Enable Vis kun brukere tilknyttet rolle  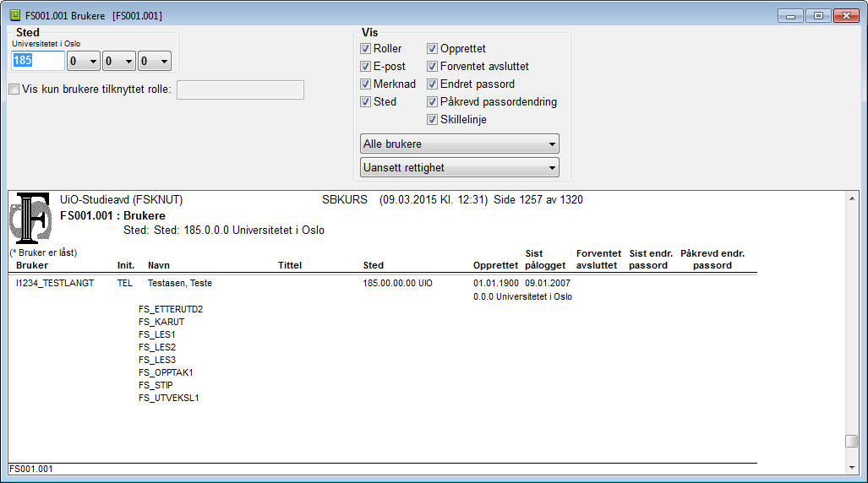(14, 89)
